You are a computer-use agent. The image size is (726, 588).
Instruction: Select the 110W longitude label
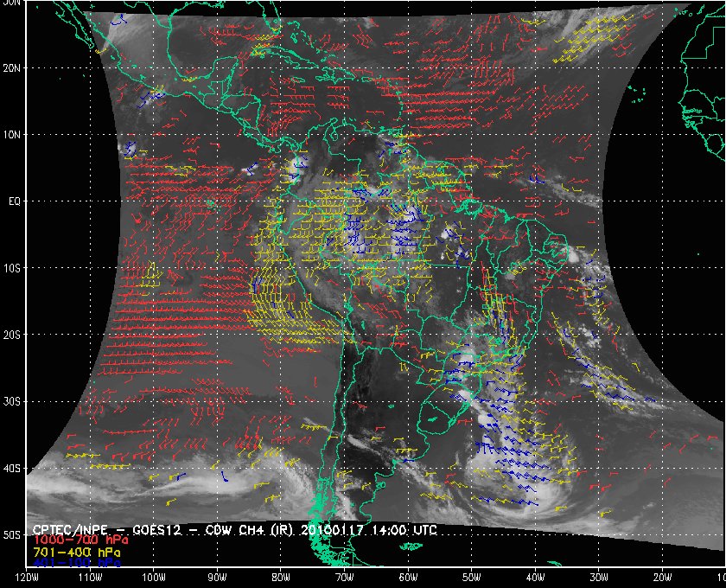click(90, 578)
